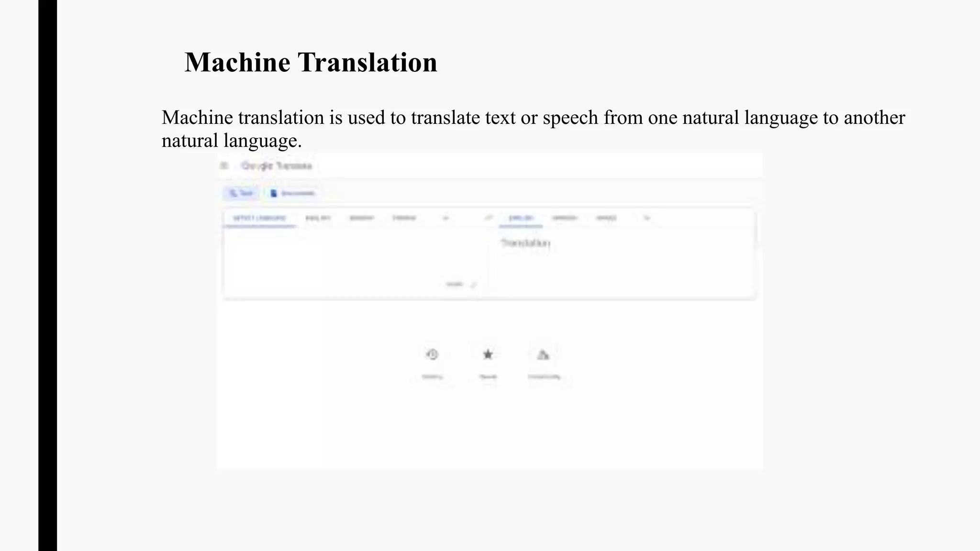This screenshot has height=551, width=980.
Task: Choose the third source language tab
Action: click(x=361, y=218)
